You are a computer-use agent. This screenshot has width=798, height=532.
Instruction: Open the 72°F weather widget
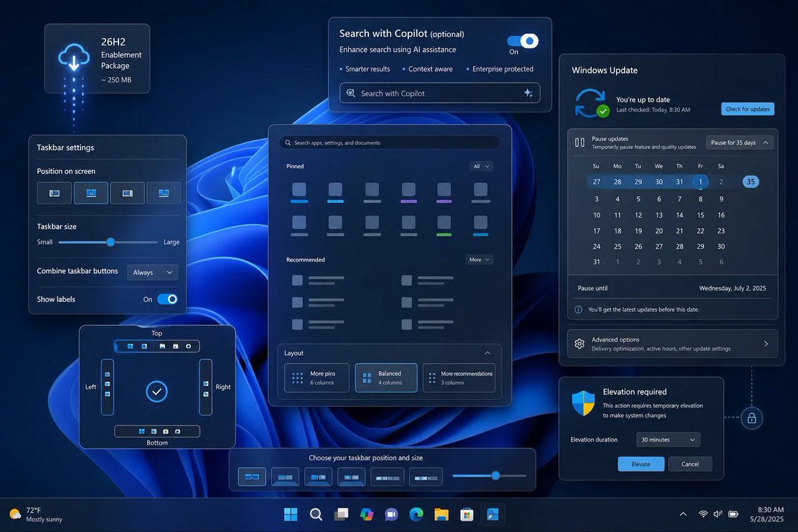[37, 514]
